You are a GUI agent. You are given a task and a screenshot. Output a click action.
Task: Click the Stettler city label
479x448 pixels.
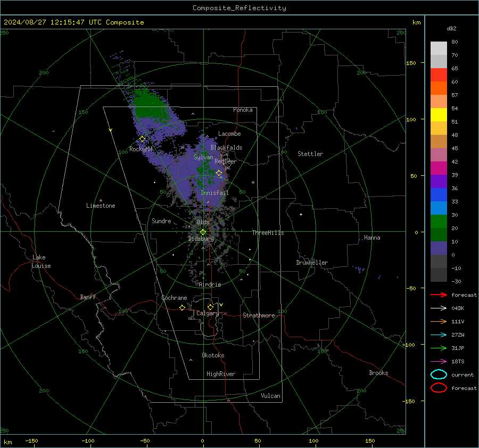tap(310, 154)
